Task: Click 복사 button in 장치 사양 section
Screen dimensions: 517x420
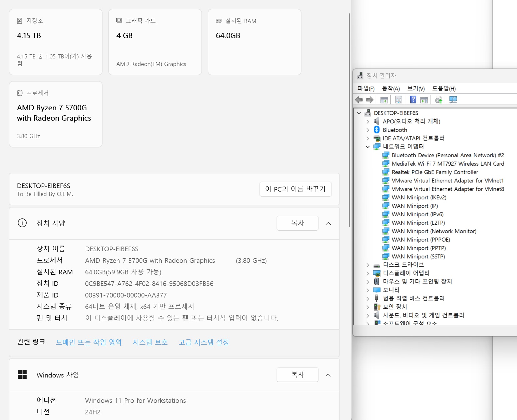Action: click(x=297, y=223)
